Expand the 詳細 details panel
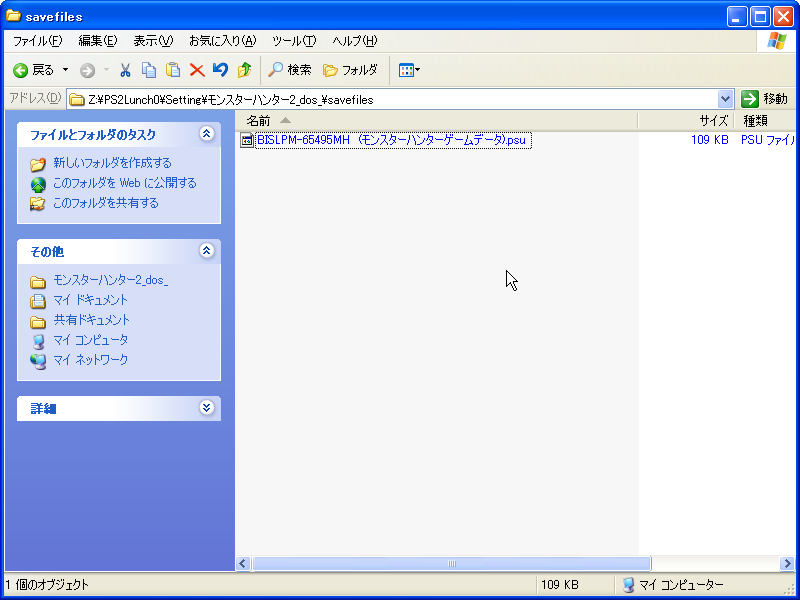800x600 pixels. click(206, 408)
